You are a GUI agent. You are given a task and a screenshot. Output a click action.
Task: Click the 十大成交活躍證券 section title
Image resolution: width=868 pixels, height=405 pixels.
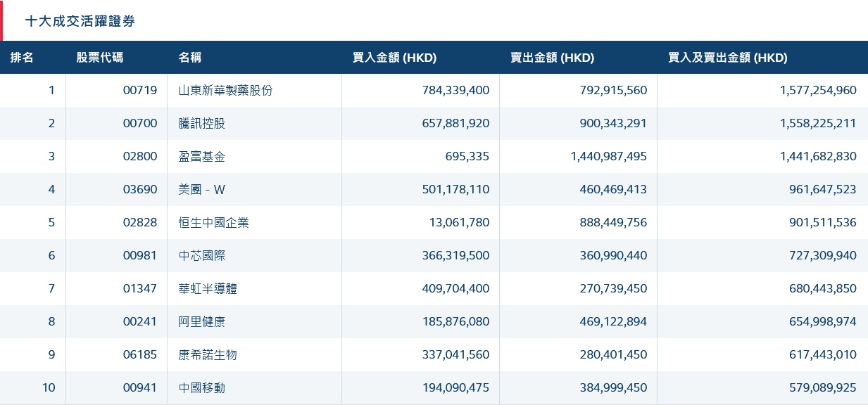(80, 21)
